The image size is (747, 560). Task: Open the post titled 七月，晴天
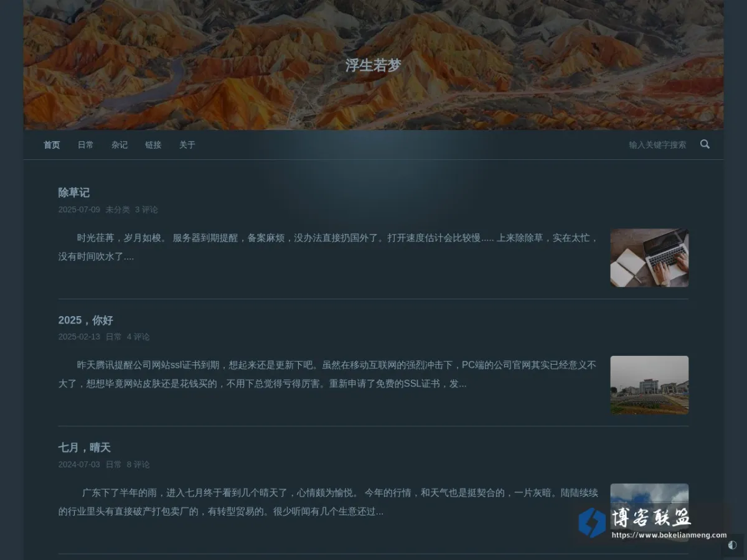pyautogui.click(x=85, y=448)
